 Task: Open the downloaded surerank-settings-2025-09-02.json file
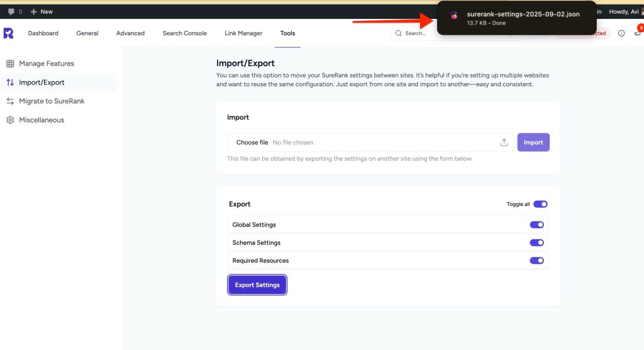click(523, 14)
